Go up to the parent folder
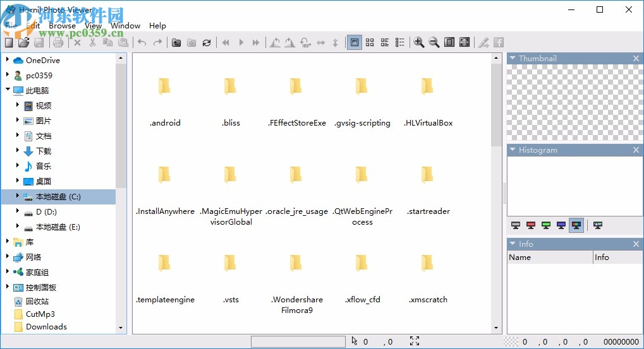The image size is (644, 349). pos(176,42)
